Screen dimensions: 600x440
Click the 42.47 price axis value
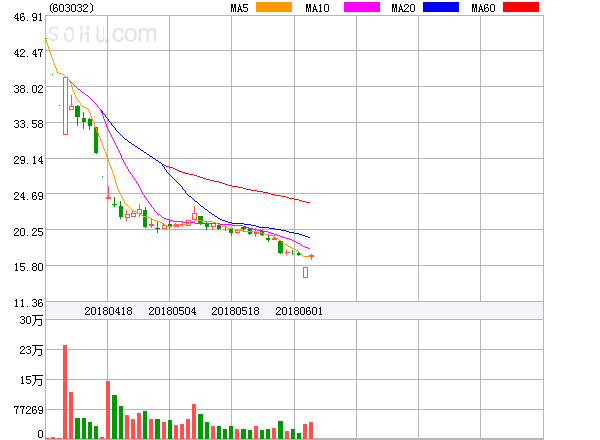(28, 53)
